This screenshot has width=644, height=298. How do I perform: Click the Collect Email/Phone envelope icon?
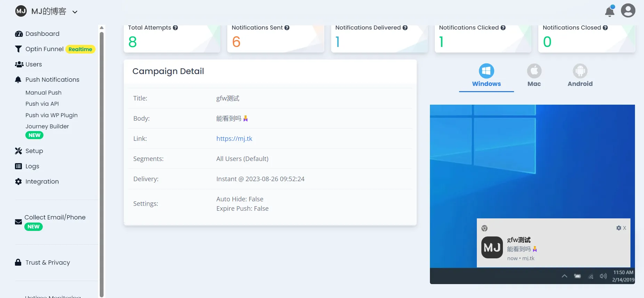pos(18,222)
